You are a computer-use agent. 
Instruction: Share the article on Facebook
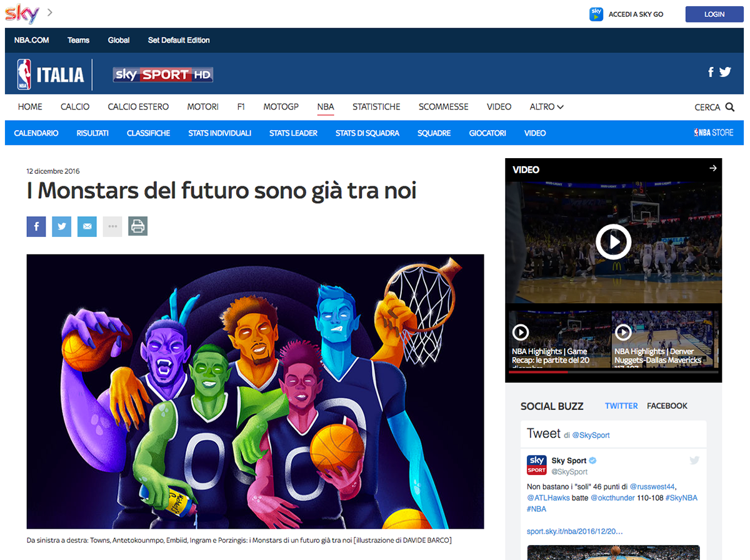[36, 227]
